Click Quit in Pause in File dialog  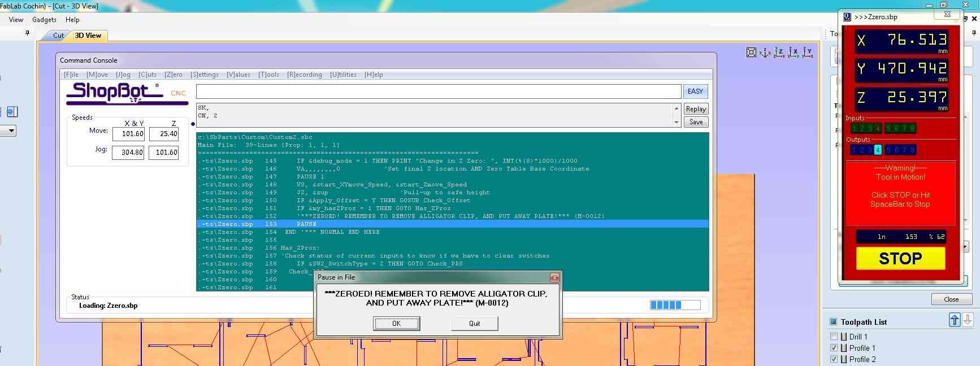tap(475, 324)
